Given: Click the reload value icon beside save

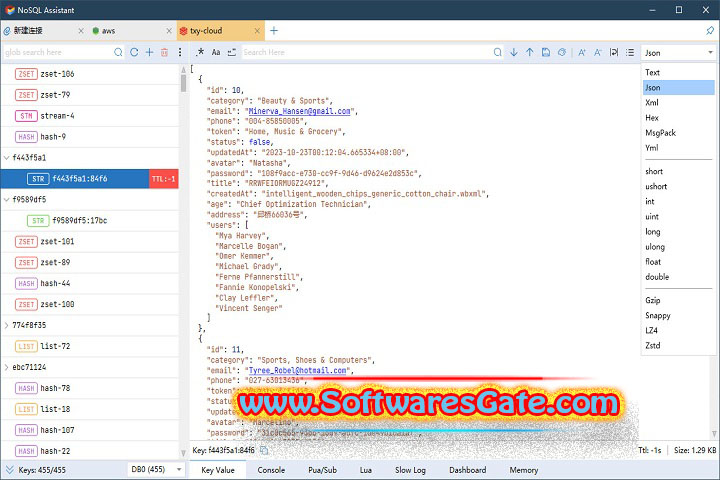Looking at the screenshot, I should [x=562, y=52].
